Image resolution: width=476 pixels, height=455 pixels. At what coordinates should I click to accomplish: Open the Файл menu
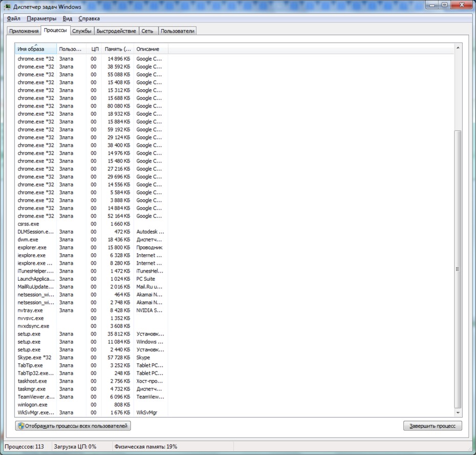tap(13, 18)
